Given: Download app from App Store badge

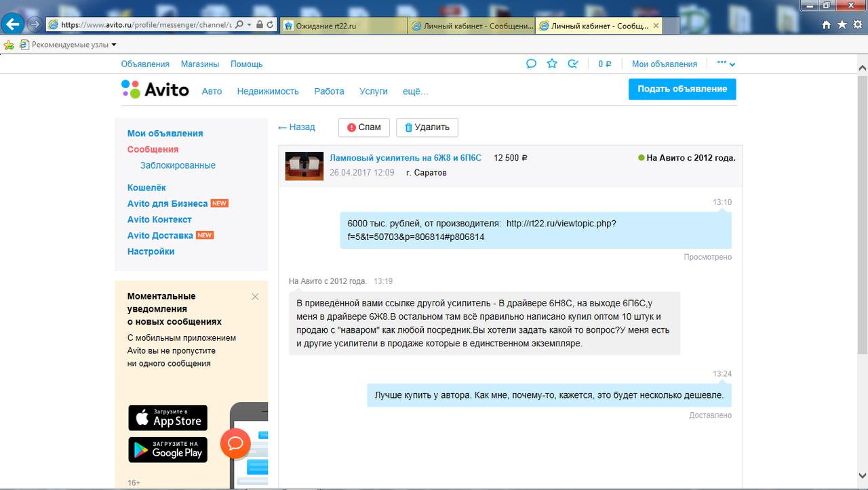Looking at the screenshot, I should point(167,417).
